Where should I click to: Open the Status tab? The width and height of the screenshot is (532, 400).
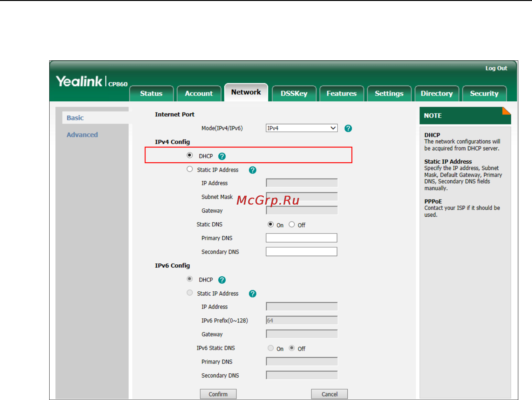pyautogui.click(x=151, y=93)
